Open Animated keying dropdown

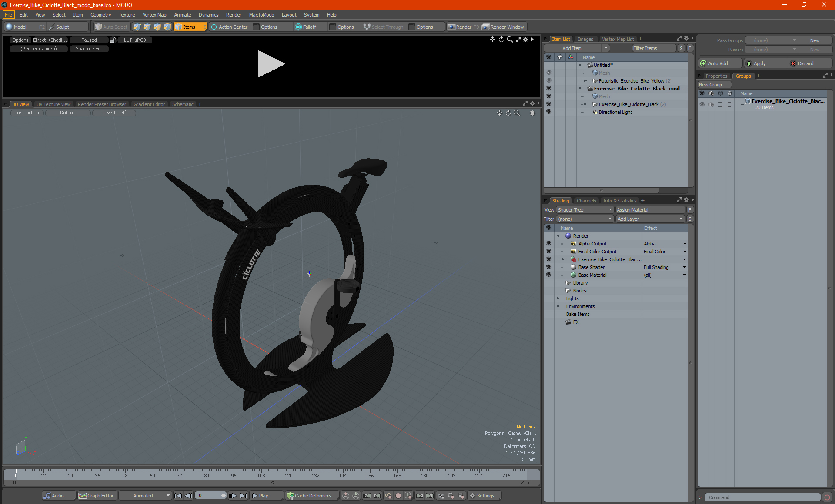pyautogui.click(x=145, y=496)
